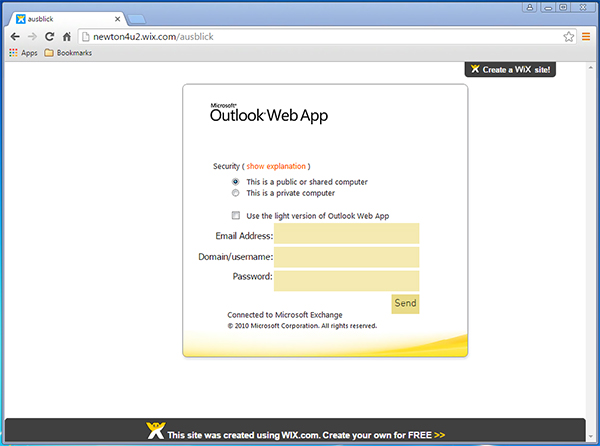Click the page icon in address bar
Screen dimensions: 600x446
coord(86,37)
